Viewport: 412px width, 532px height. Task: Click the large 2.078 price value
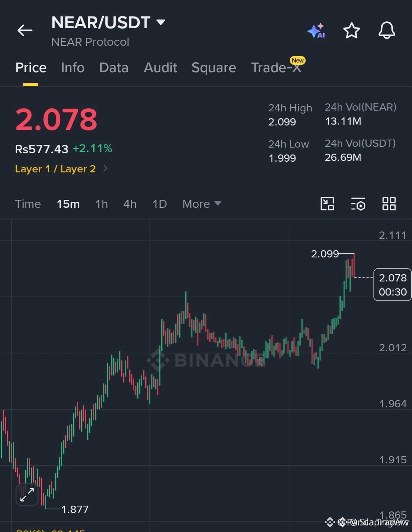click(x=56, y=119)
